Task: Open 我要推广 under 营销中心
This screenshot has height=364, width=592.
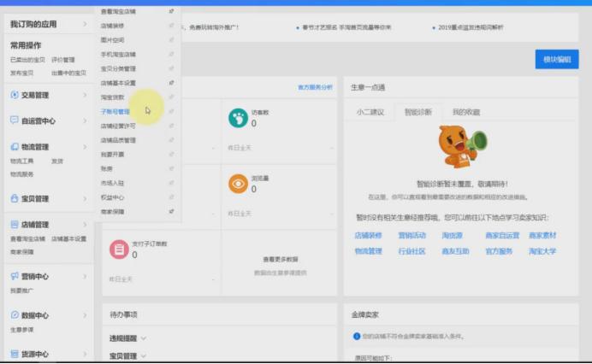Action: click(x=21, y=291)
